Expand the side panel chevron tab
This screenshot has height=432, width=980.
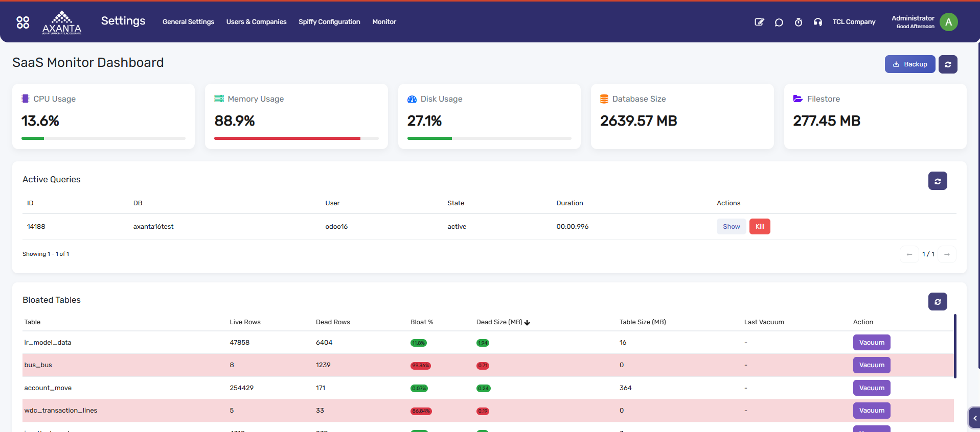click(x=974, y=418)
